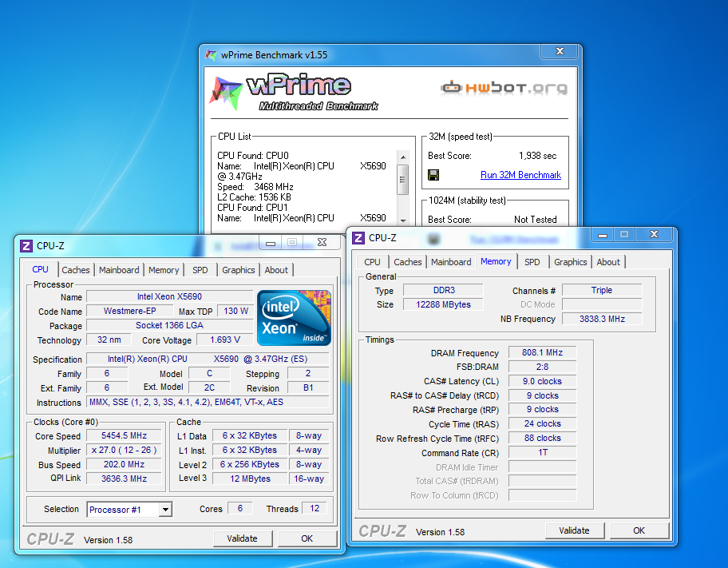This screenshot has height=568, width=728.
Task: Click the memory Size value 12288 MBytes
Action: tap(443, 304)
